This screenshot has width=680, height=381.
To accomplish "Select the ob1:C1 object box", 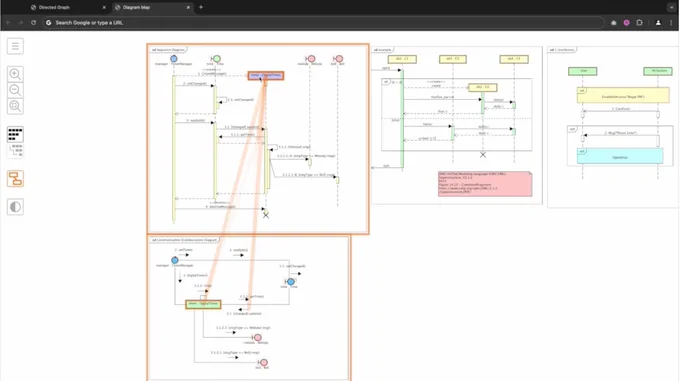I will pos(402,59).
